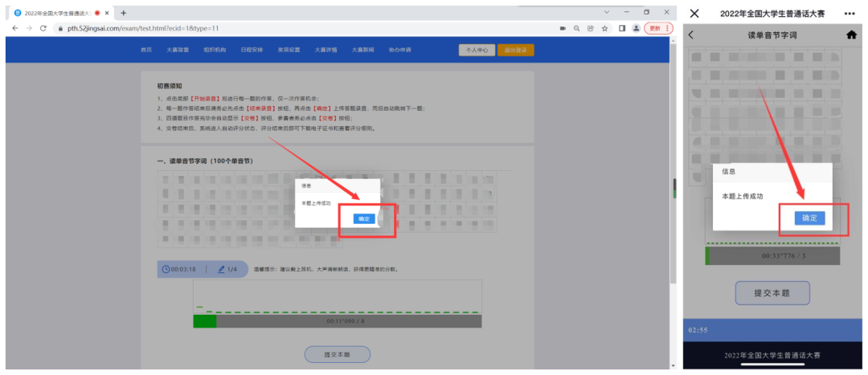Tap the home icon in the mobile header
The image size is (868, 375).
(x=851, y=35)
